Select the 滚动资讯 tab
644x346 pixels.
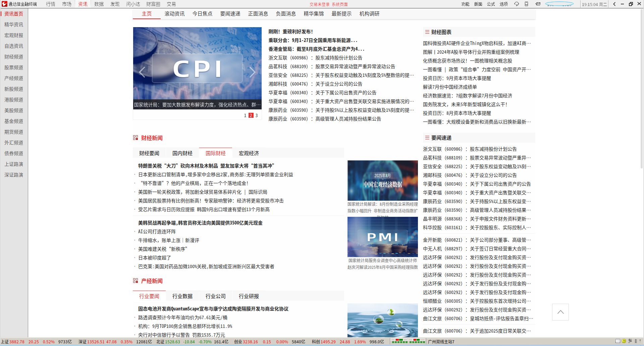174,14
